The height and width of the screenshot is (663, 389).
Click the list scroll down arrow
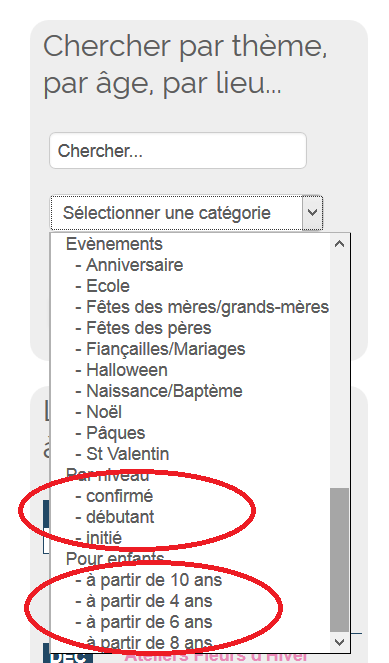tap(340, 642)
